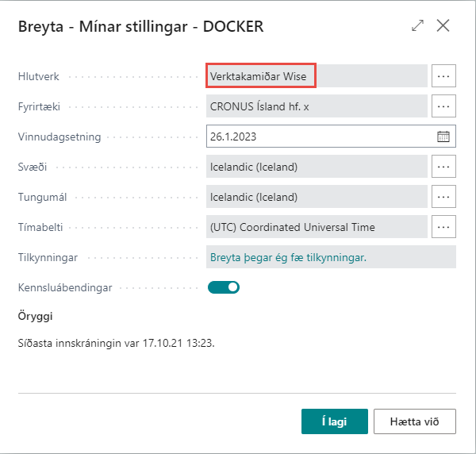This screenshot has width=476, height=454.
Task: Click the Öryggi section heading
Action: pyautogui.click(x=36, y=317)
